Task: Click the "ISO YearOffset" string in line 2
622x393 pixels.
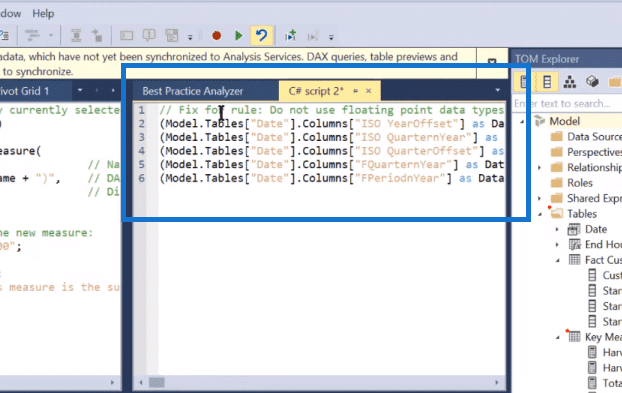Action: (x=410, y=124)
